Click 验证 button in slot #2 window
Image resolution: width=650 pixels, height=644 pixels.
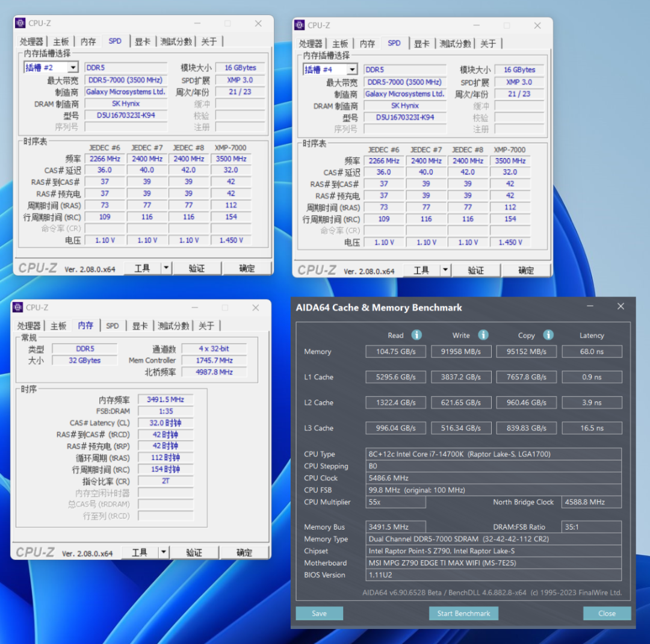pyautogui.click(x=196, y=268)
